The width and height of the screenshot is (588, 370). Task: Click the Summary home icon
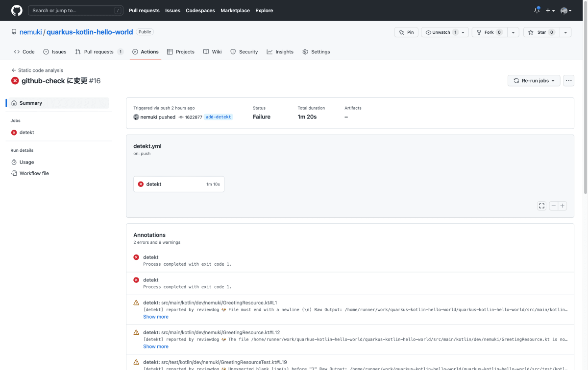click(x=14, y=103)
